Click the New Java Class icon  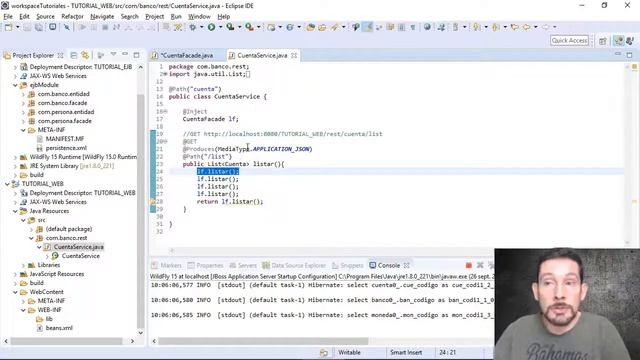pyautogui.click(x=289, y=27)
